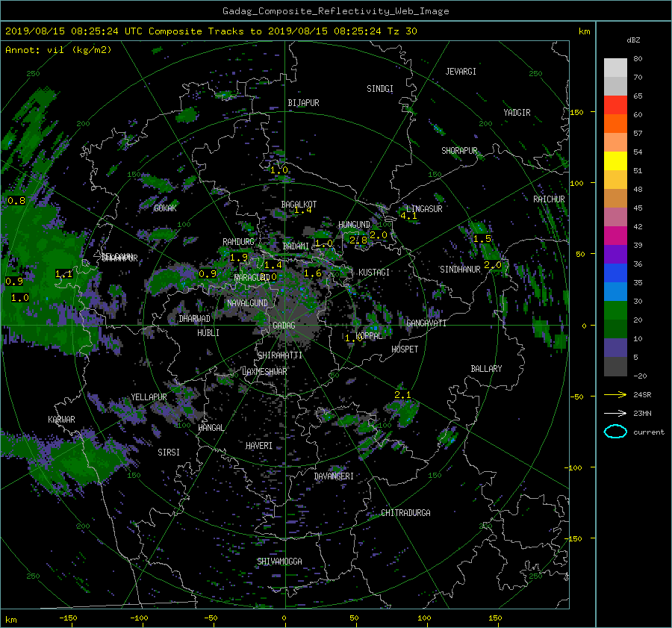Click the BALLARY city label
The width and height of the screenshot is (672, 628).
tap(486, 369)
